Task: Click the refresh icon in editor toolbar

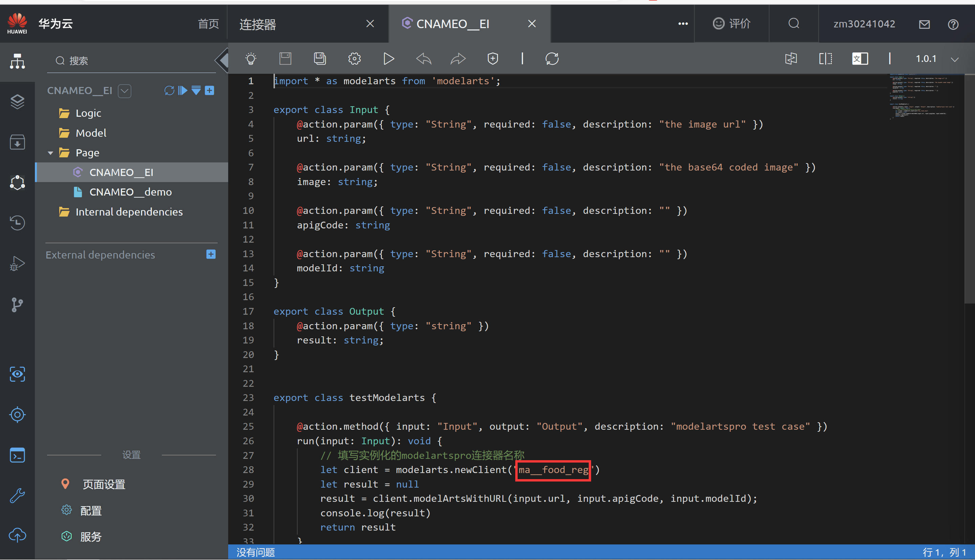Action: (552, 59)
